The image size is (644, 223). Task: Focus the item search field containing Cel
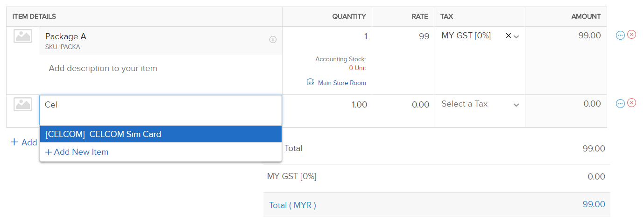(160, 110)
